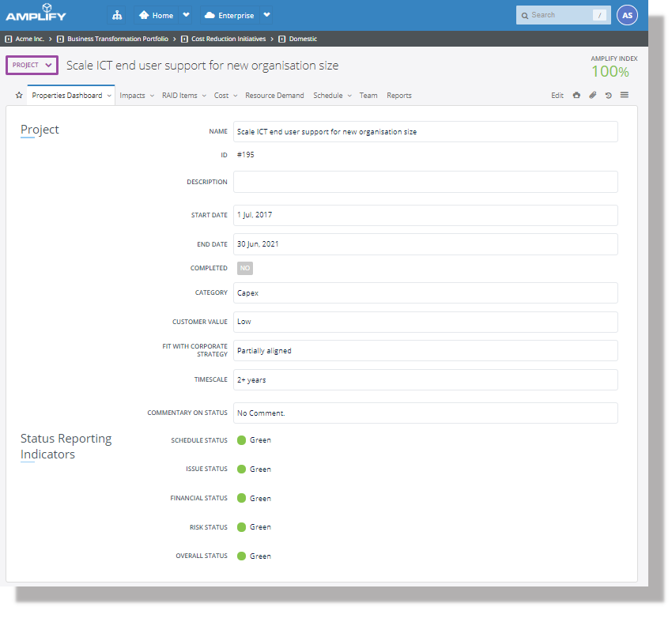Go to the Team tab

pos(368,96)
